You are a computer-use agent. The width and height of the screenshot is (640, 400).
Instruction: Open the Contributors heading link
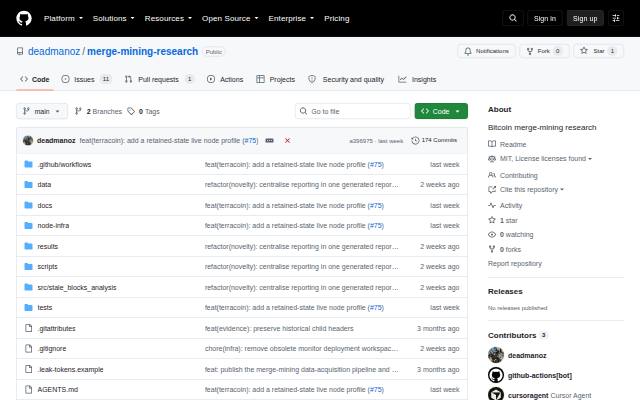click(x=517, y=335)
